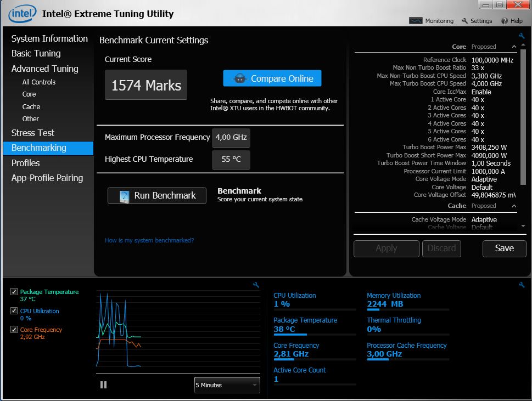Click the Reference Clock 100,0000 MHz value
The image size is (532, 401).
pos(492,60)
